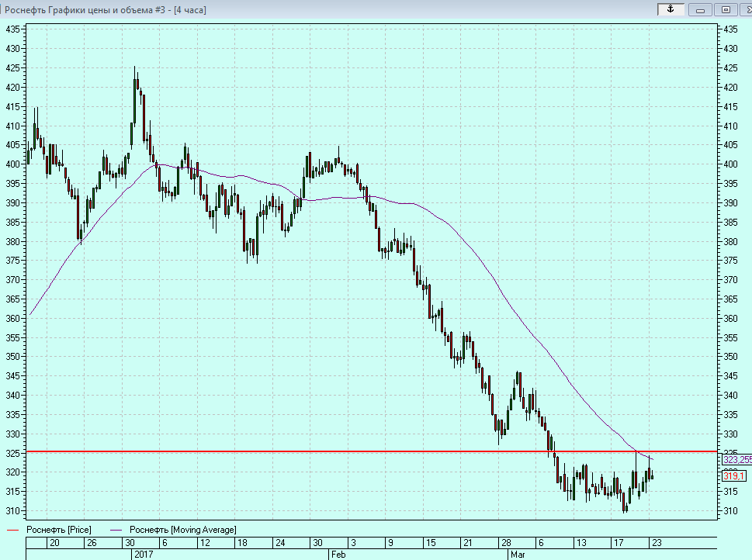Click date label 12 on the time axis
This screenshot has width=752, height=560.
(x=205, y=543)
